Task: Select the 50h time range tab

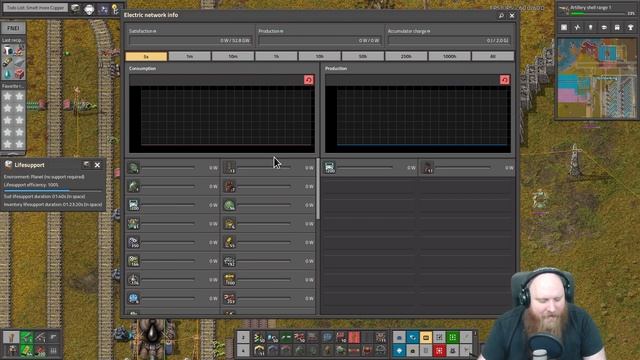Action: click(363, 56)
